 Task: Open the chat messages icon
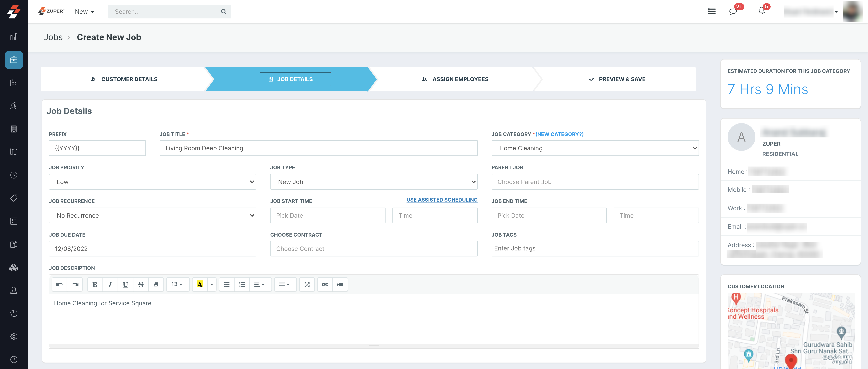[733, 11]
